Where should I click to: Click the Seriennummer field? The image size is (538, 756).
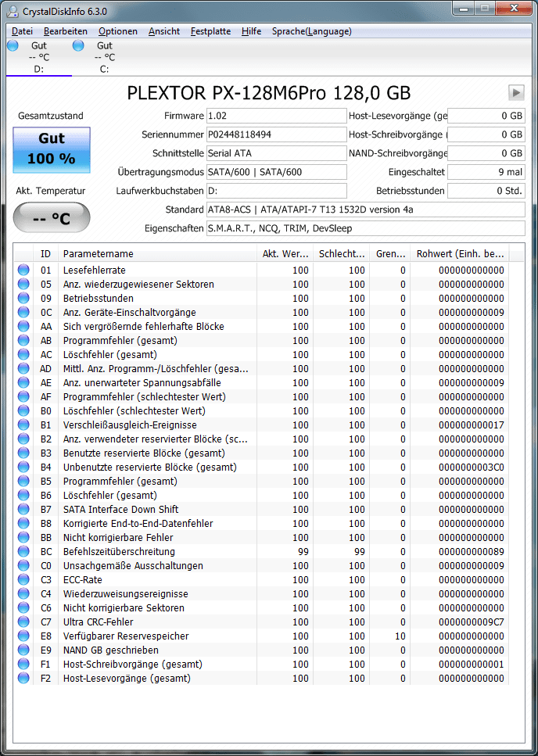pos(277,134)
